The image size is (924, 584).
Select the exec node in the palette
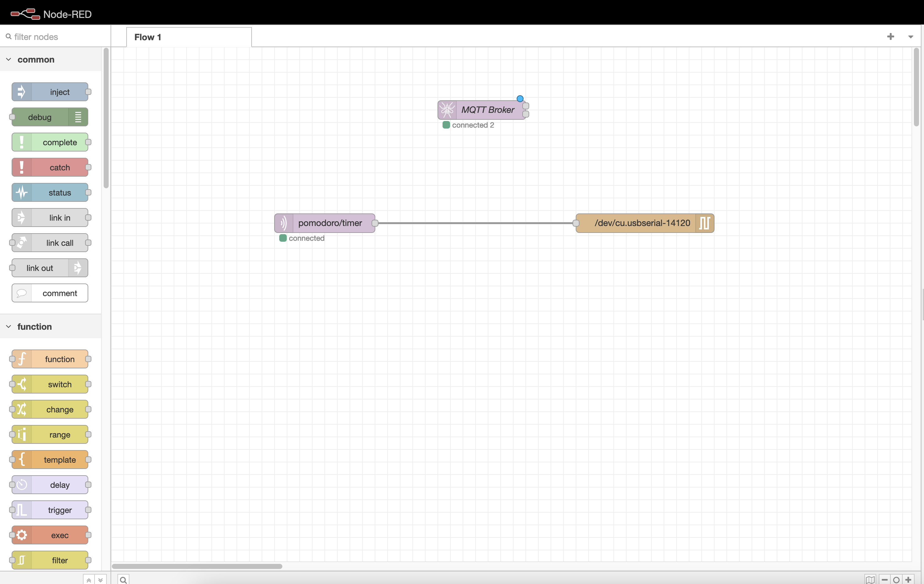pos(50,535)
